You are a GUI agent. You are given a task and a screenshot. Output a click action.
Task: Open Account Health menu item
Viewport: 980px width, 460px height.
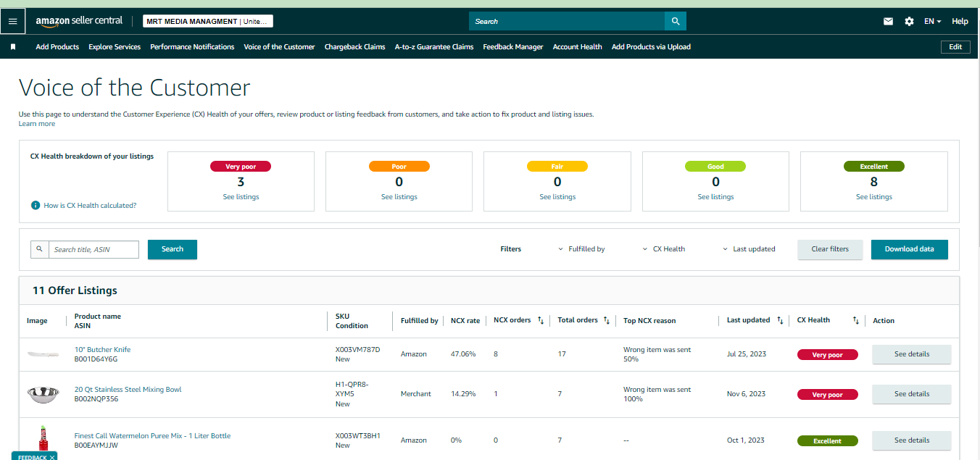(x=577, y=47)
